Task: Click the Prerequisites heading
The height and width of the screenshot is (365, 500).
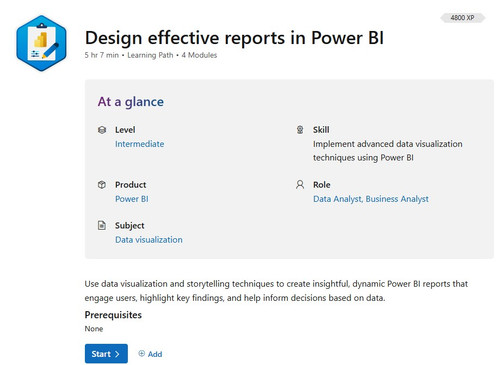Action: click(x=113, y=315)
